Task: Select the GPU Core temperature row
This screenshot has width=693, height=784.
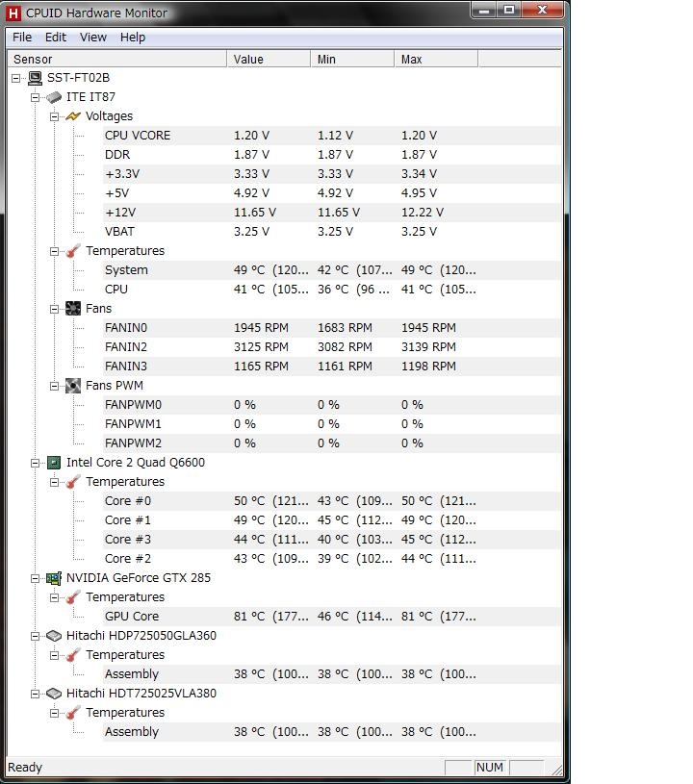Action: click(132, 617)
